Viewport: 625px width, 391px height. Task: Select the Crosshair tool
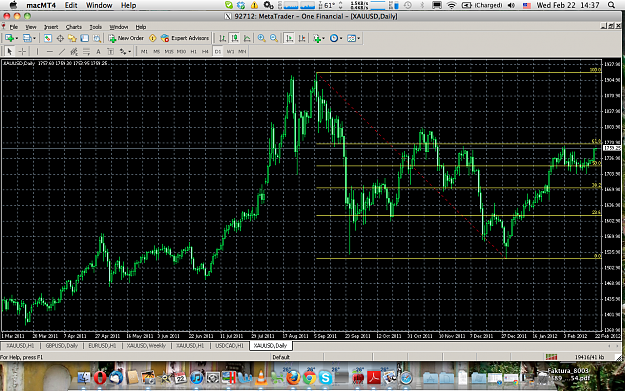(22, 51)
